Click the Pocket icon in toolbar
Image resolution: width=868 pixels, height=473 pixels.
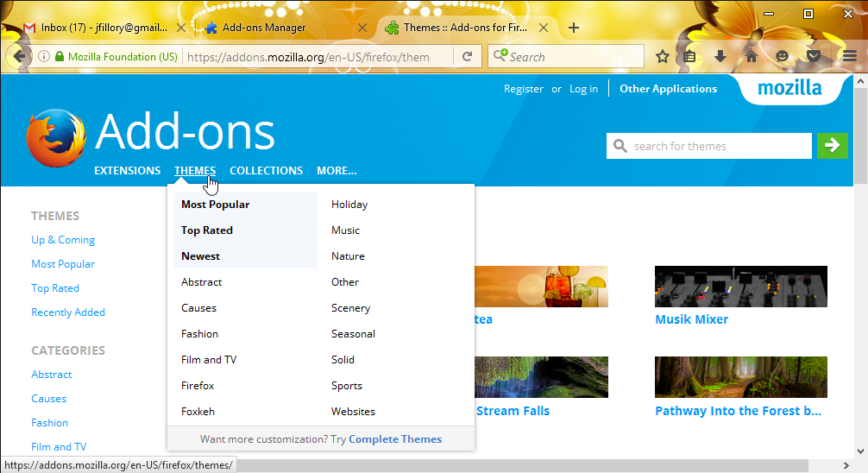coord(813,57)
